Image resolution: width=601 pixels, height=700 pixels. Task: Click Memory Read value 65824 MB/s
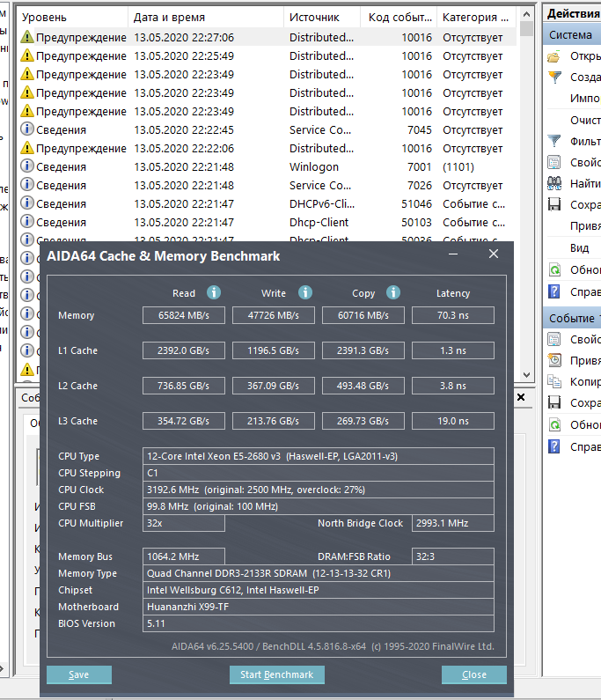[x=184, y=315]
